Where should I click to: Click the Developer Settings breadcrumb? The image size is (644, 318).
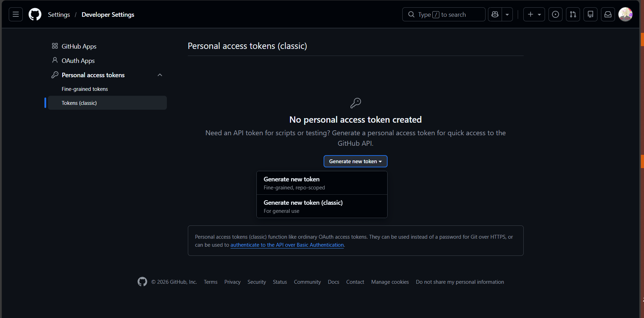[108, 15]
